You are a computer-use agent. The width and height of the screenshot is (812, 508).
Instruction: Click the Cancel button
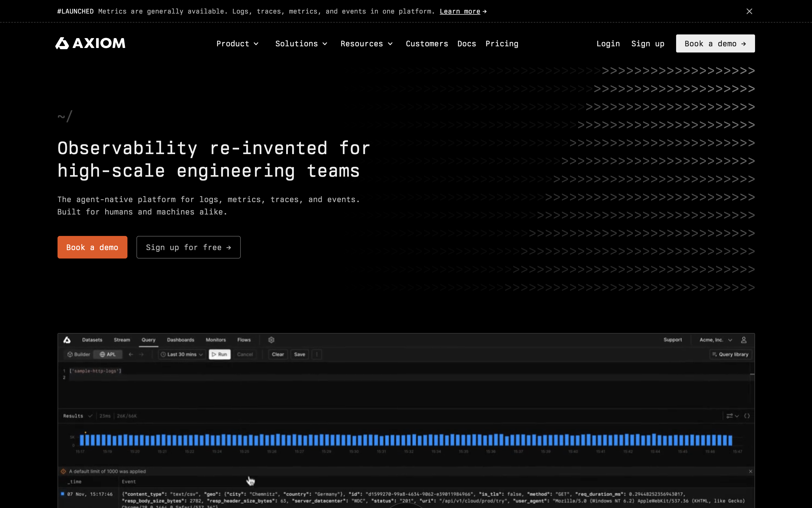tap(245, 354)
